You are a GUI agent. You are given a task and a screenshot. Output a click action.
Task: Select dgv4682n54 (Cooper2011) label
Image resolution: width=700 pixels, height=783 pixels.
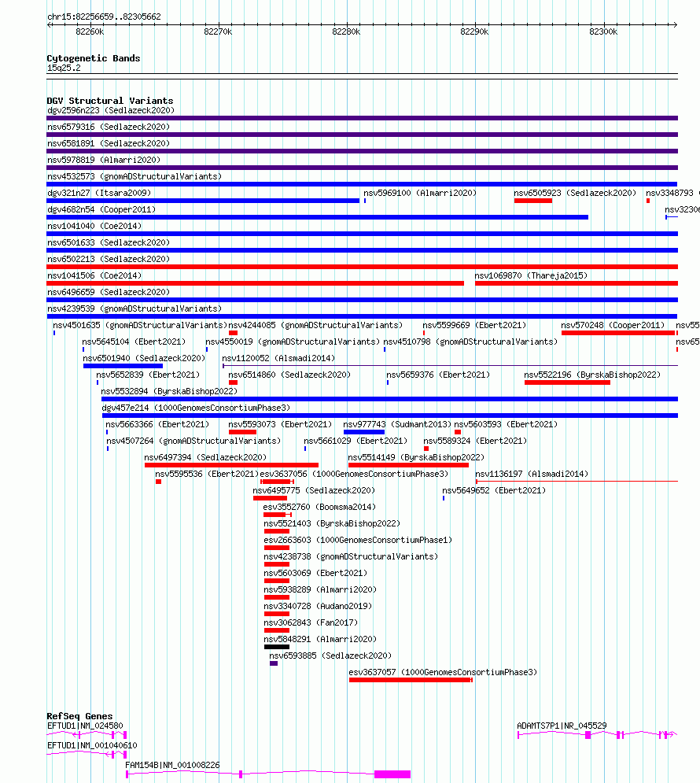(x=101, y=209)
